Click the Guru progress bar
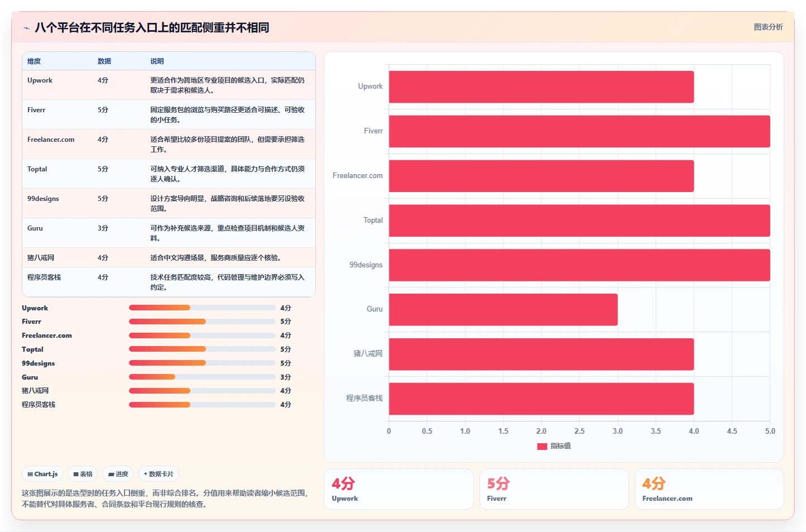 [202, 377]
